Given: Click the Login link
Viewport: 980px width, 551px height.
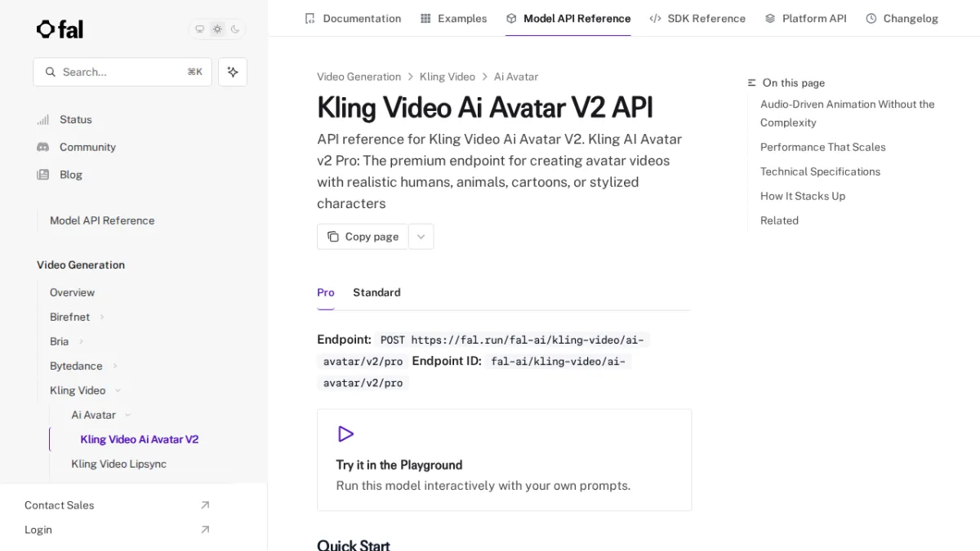Looking at the screenshot, I should 38,530.
